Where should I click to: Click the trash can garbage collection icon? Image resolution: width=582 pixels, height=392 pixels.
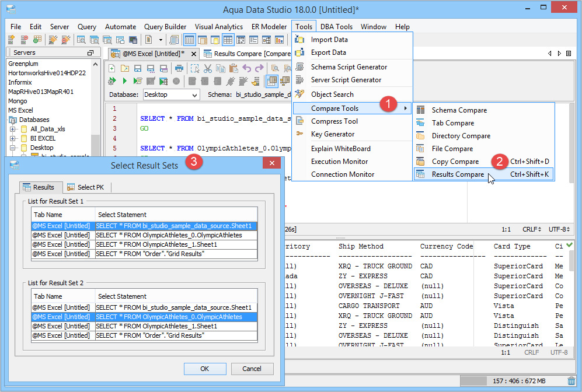[571, 381]
